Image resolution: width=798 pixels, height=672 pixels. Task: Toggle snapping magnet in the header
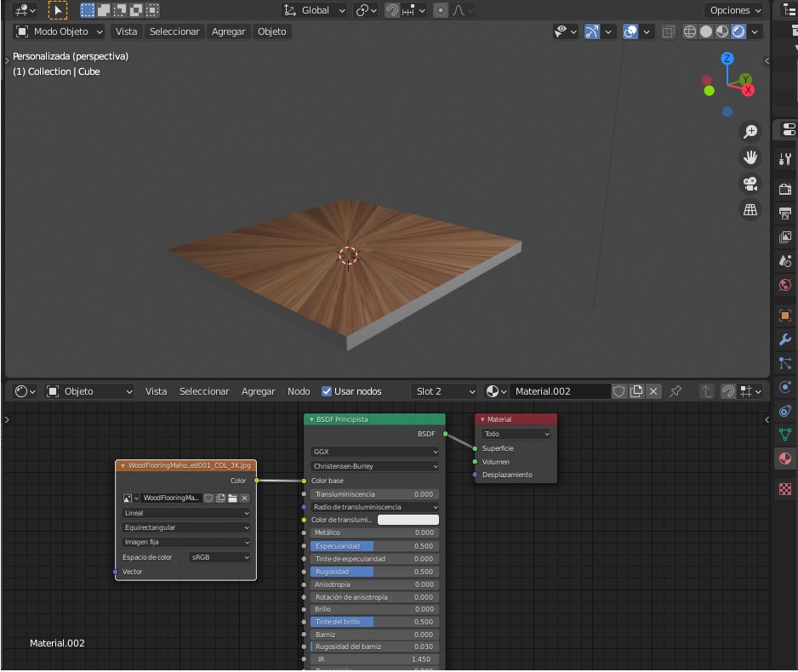tap(392, 10)
